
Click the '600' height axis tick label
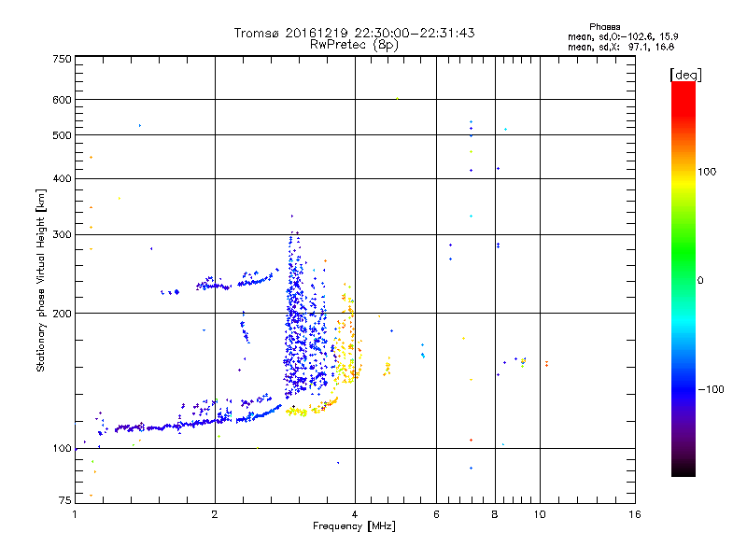pyautogui.click(x=62, y=100)
